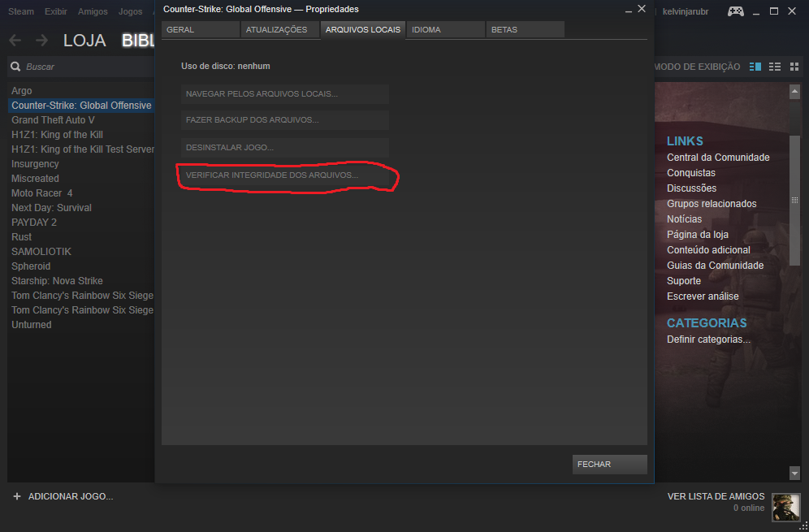
Task: Click the FECHAR button
Action: pos(610,465)
